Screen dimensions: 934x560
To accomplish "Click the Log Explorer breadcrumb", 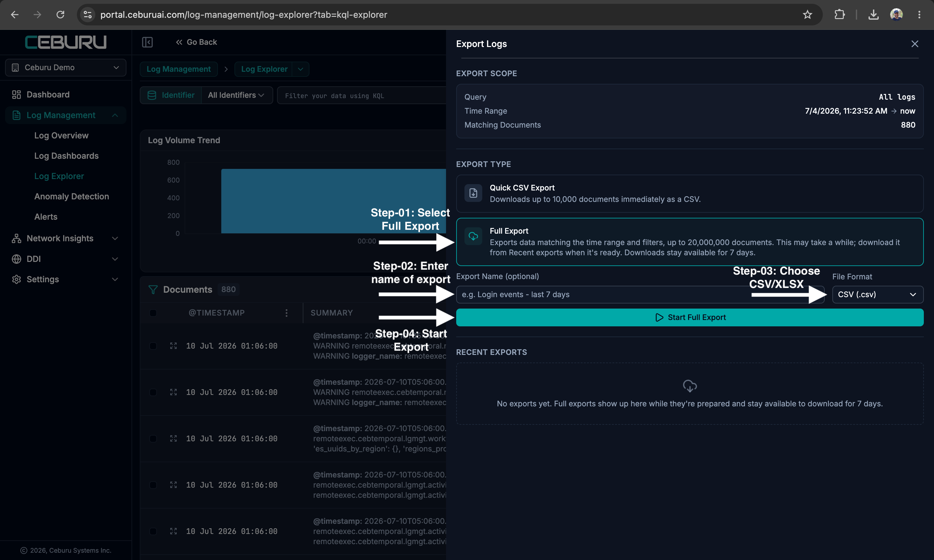I will pos(264,69).
